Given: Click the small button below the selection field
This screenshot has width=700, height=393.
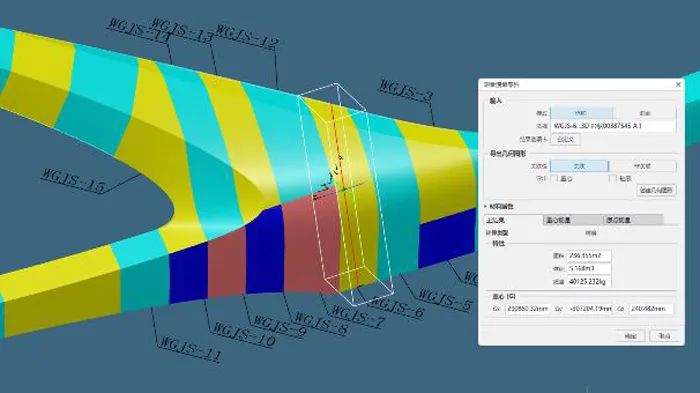Looking at the screenshot, I should [x=565, y=139].
